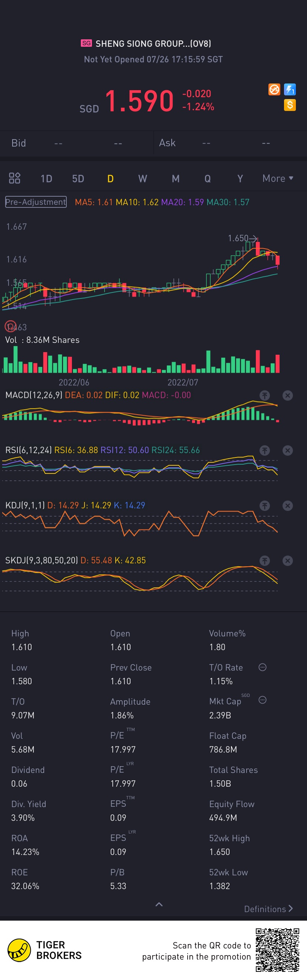Tap the Float Cap 786.8M value
307x980 pixels.
point(223,750)
